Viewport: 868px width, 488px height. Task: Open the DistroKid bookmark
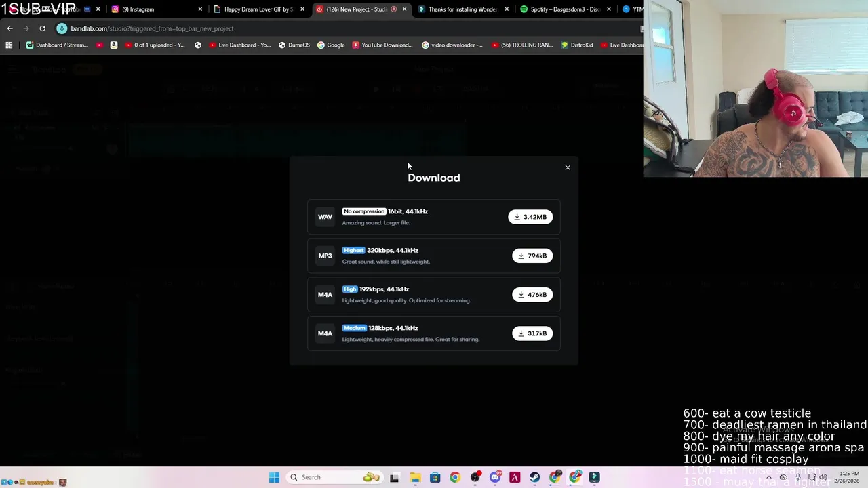577,45
